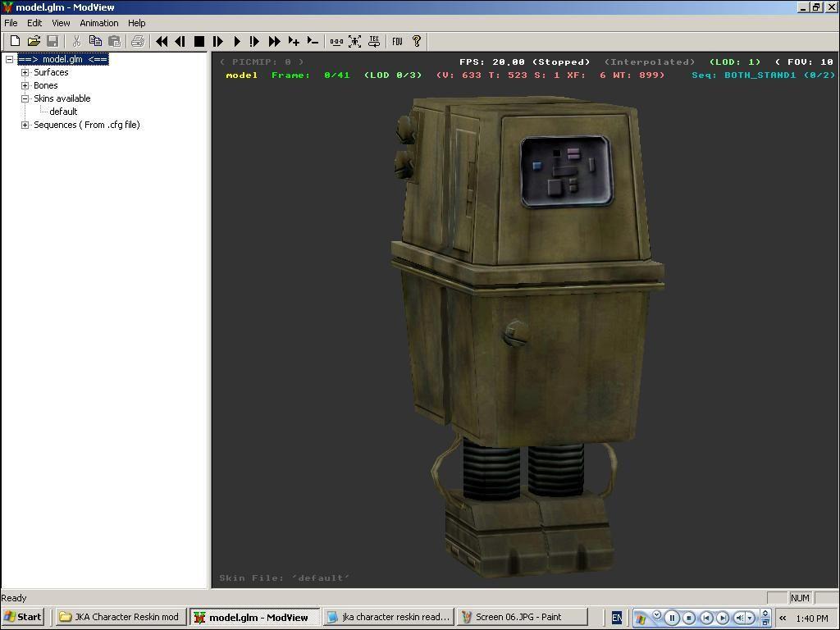Screen dimensions: 840x630
Task: Switch to Screen 06.JPG - Paint window
Action: (x=521, y=617)
